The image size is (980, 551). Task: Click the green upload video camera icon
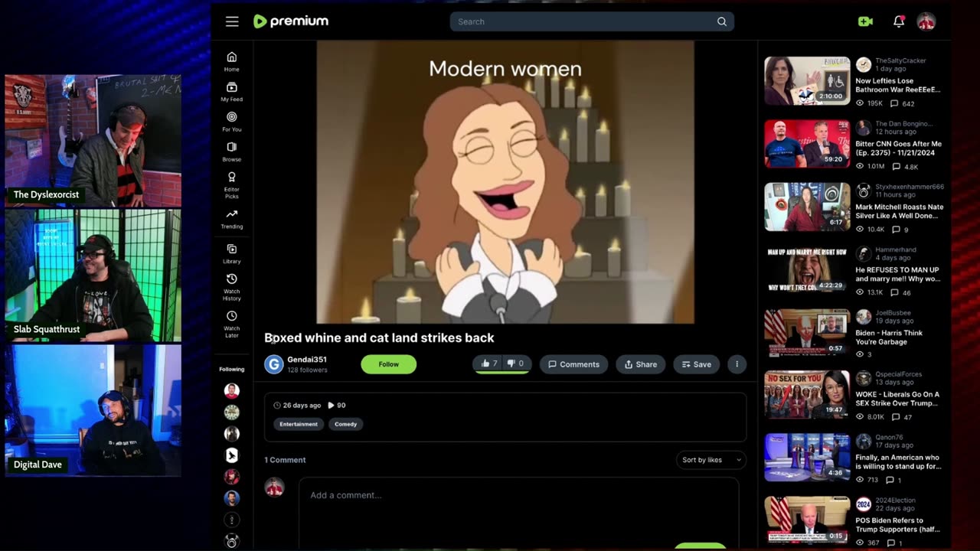click(x=865, y=21)
